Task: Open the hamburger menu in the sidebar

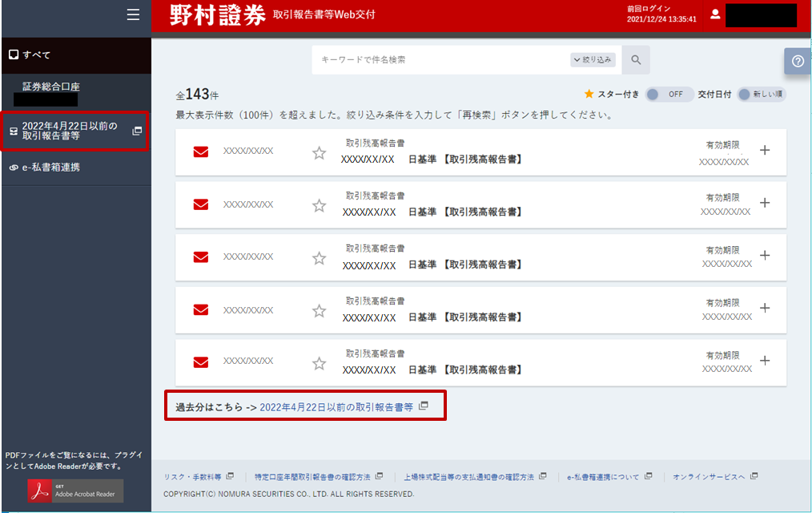Action: click(133, 14)
